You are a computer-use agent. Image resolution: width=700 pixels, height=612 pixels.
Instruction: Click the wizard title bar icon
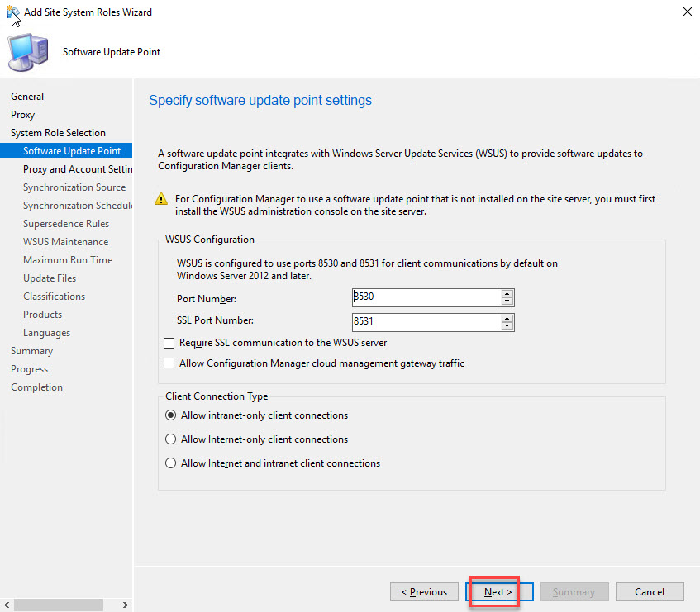12,12
